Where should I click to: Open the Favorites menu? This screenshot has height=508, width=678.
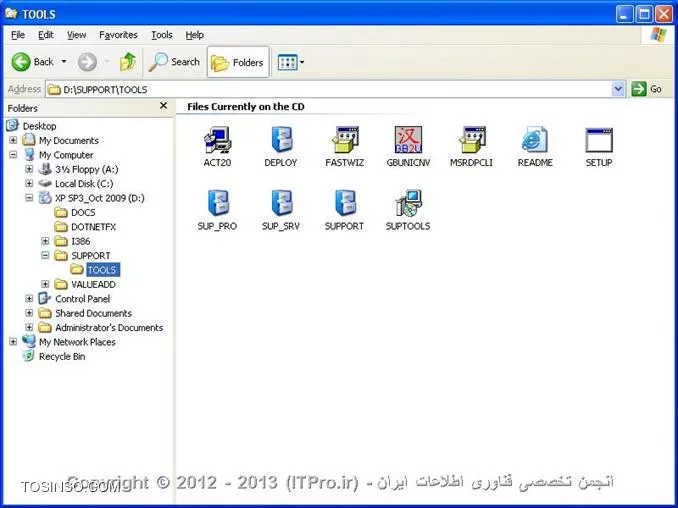(118, 35)
